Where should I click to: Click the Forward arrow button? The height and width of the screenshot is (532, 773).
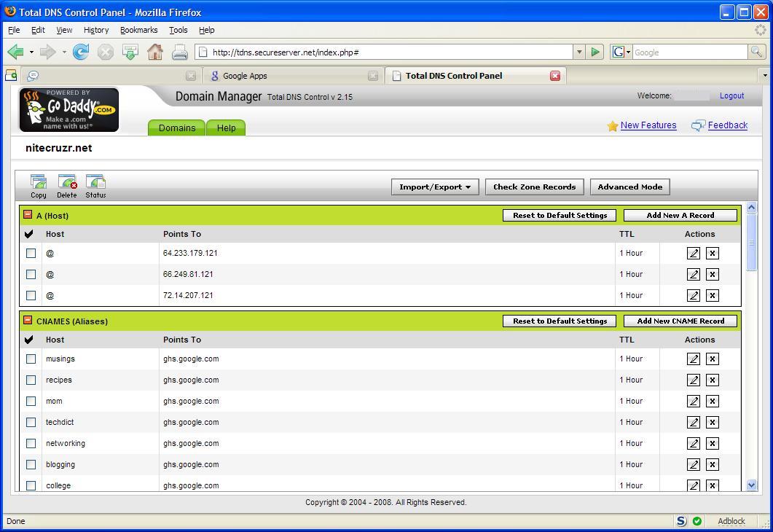pyautogui.click(x=48, y=52)
